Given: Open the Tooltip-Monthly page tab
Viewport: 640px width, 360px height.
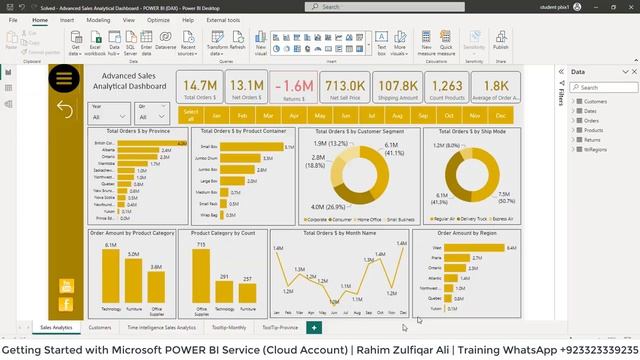Looking at the screenshot, I should [229, 327].
